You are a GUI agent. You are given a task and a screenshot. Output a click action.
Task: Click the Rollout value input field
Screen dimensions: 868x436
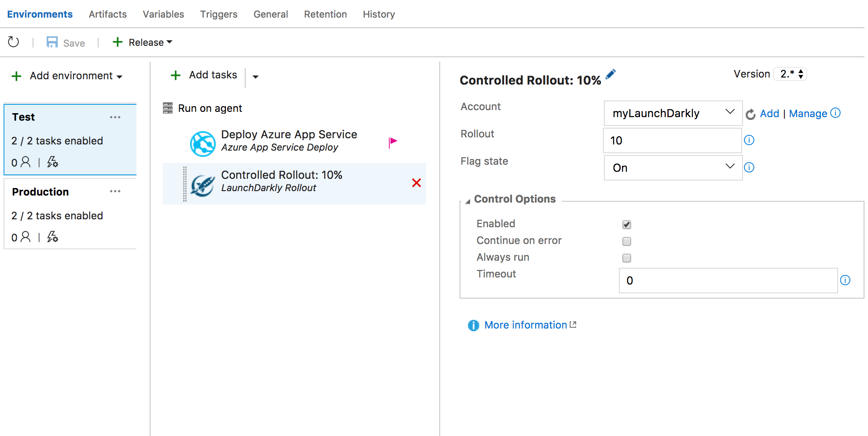(x=673, y=140)
